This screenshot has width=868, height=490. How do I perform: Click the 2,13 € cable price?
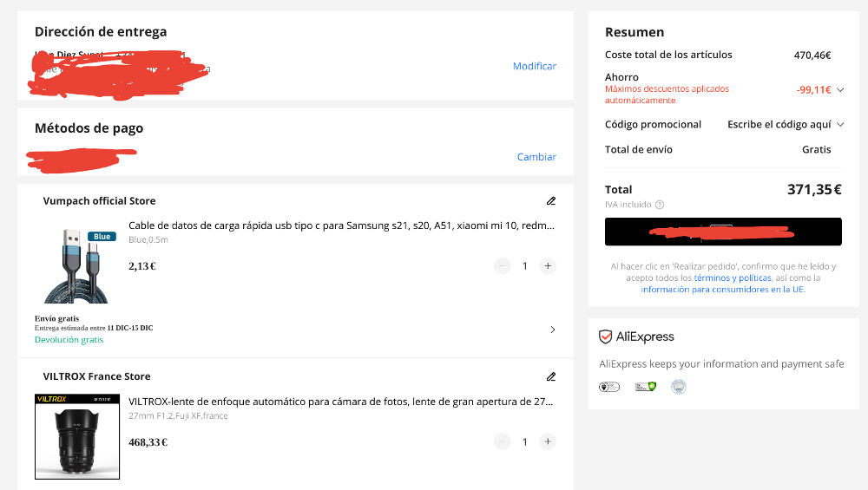click(x=142, y=266)
